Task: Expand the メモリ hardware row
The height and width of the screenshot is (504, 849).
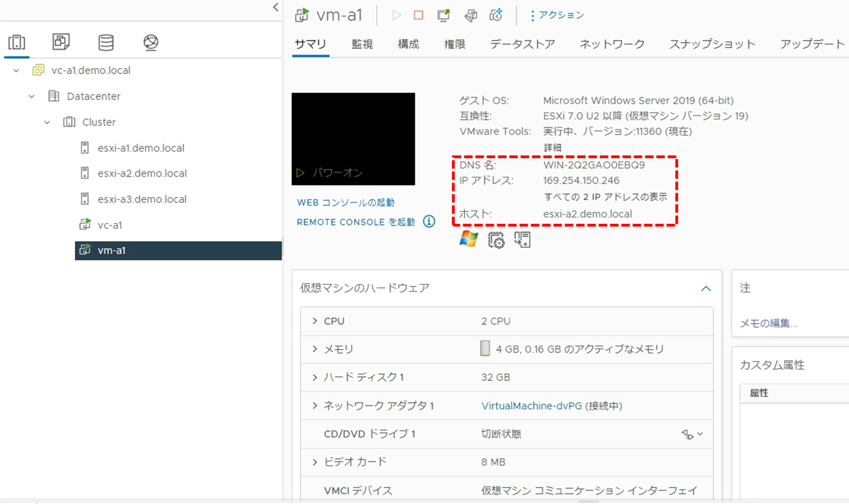Action: point(315,349)
